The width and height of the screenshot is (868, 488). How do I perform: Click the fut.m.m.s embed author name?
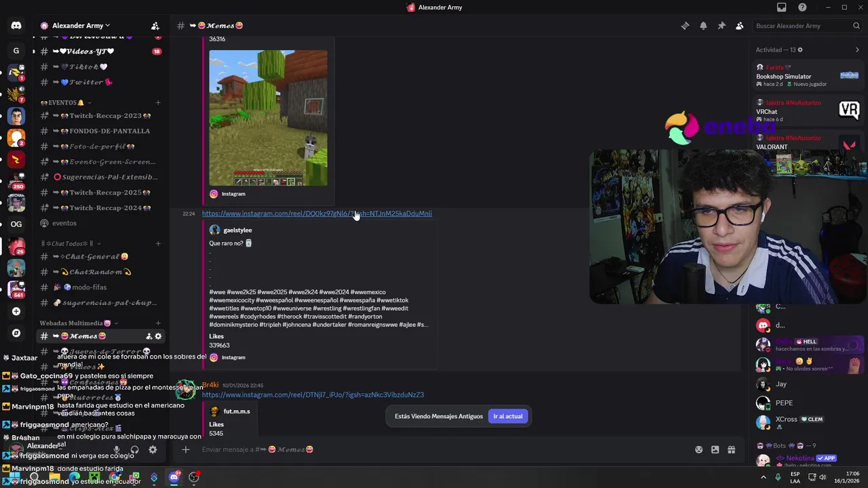point(237,411)
